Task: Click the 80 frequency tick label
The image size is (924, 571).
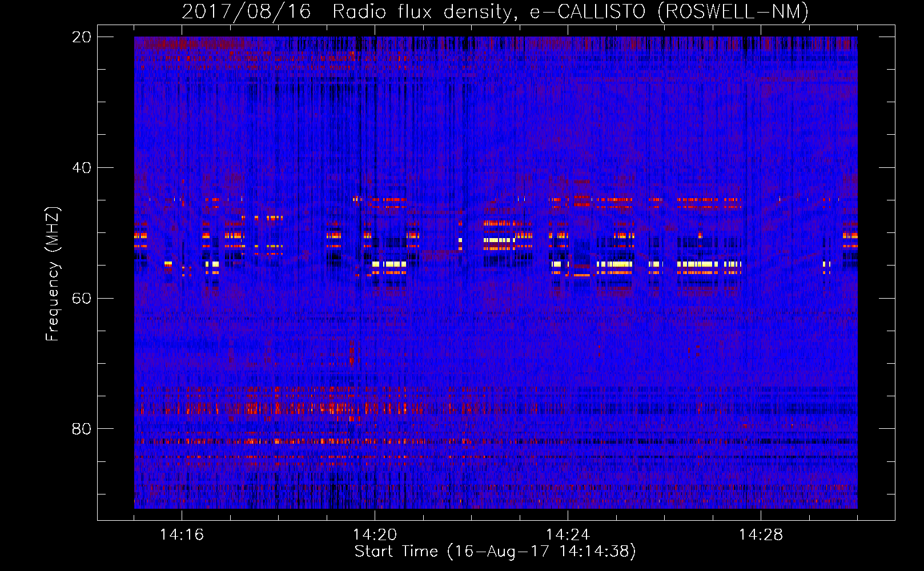Action: click(x=82, y=429)
